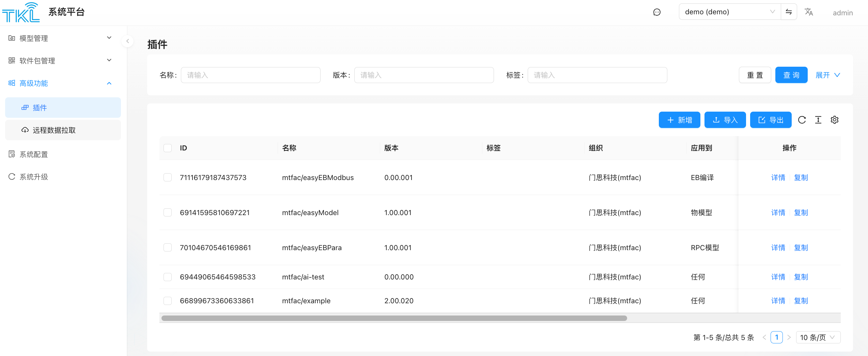The width and height of the screenshot is (868, 356).
Task: Click the 导出 export button
Action: (x=771, y=120)
